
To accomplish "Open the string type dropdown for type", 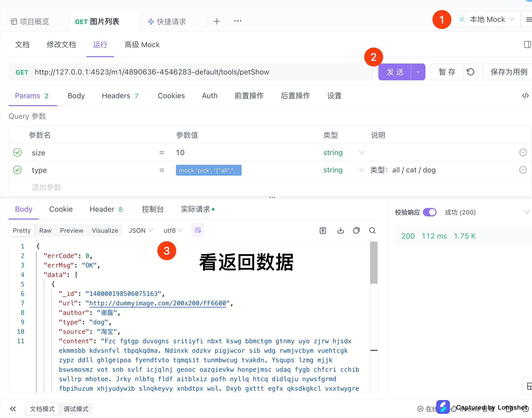I will (x=343, y=170).
